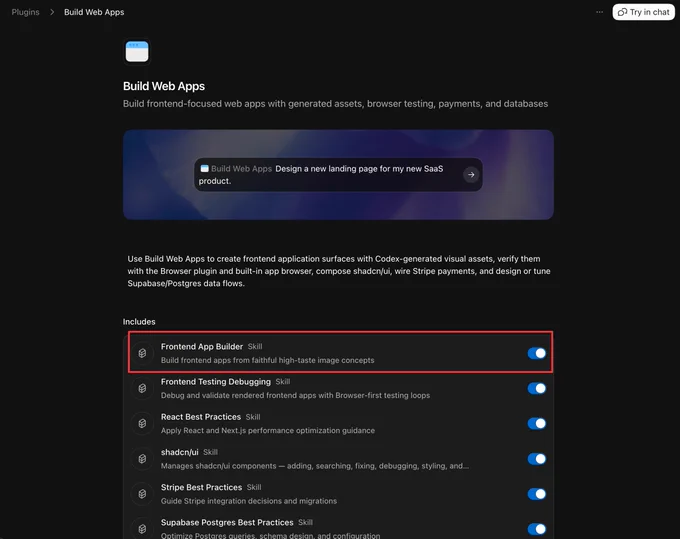Click 'Apply React and Next.js performance' description
Viewport: 680px width, 539px height.
point(268,431)
